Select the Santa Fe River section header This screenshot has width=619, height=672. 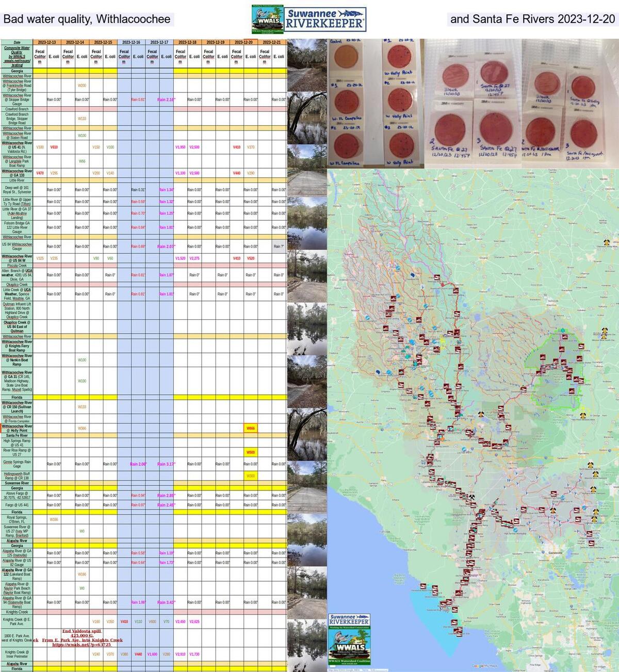(x=17, y=436)
